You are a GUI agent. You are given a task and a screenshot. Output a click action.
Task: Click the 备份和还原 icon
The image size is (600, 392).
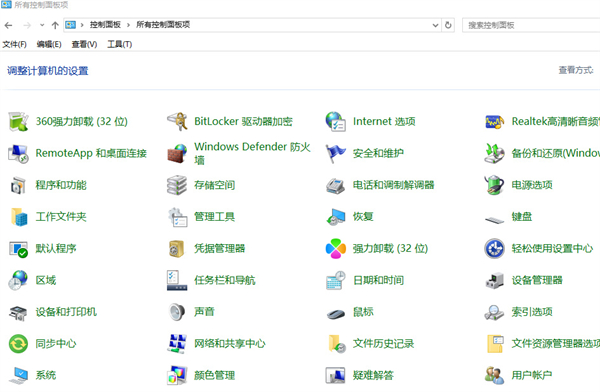494,154
